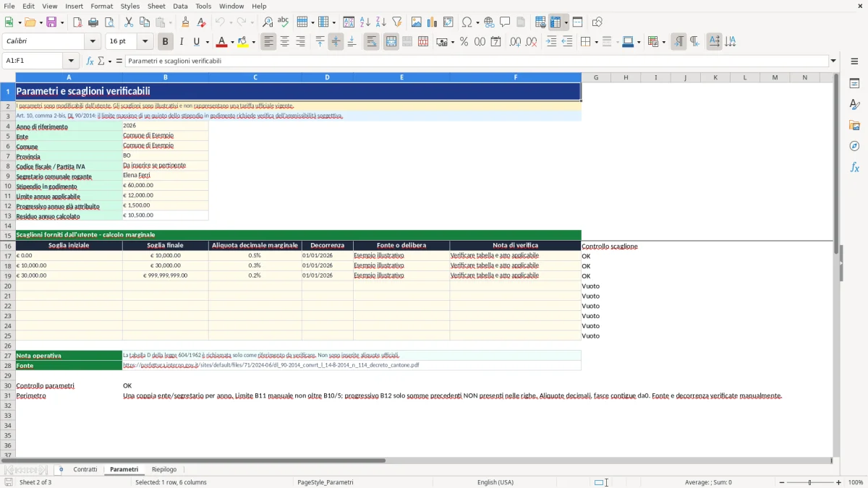Insert an image
Image resolution: width=868 pixels, height=488 pixels.
point(416,22)
